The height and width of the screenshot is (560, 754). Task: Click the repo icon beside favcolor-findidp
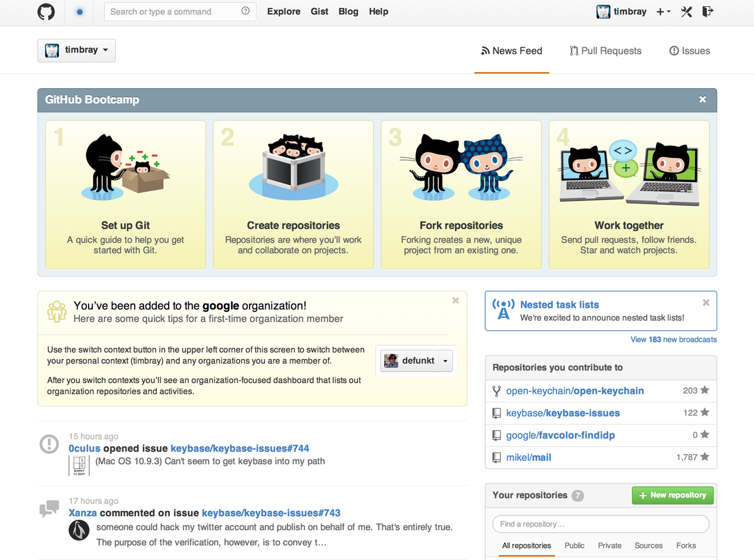click(x=496, y=435)
